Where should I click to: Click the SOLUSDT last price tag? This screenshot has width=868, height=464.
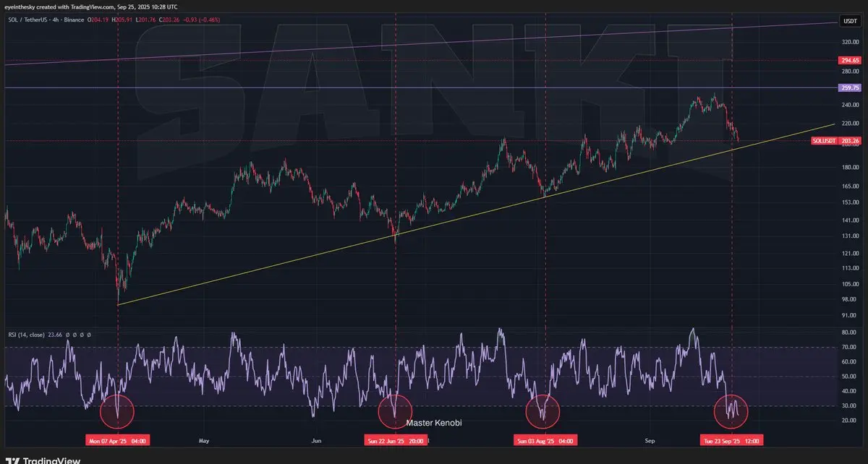[825, 142]
